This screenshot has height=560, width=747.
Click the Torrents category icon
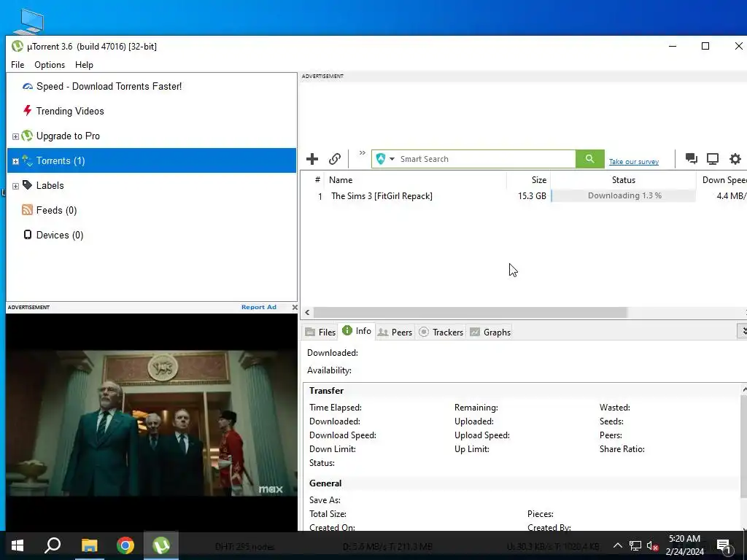tap(27, 161)
